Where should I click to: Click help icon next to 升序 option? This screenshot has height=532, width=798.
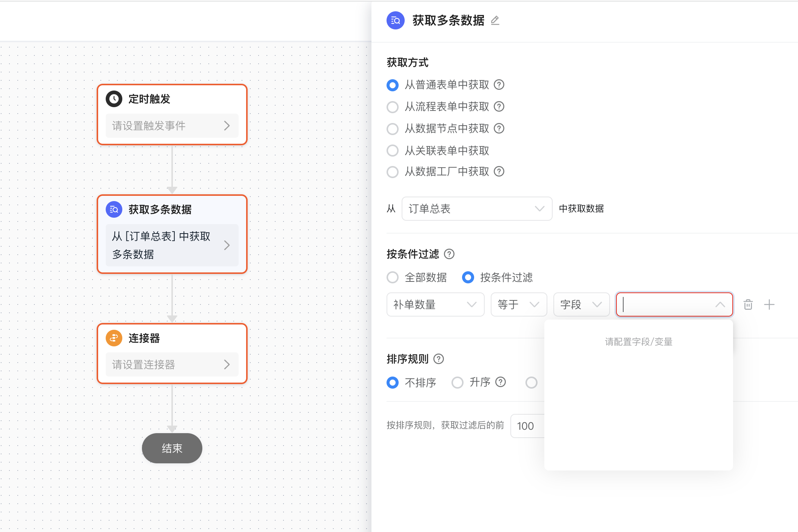pos(501,382)
